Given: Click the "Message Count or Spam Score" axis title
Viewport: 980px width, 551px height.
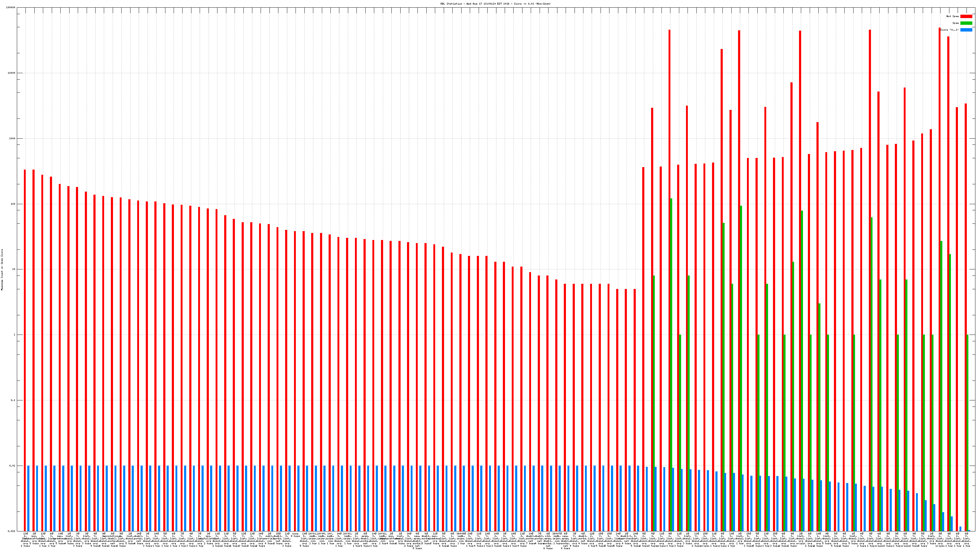Looking at the screenshot, I should 2,270.
